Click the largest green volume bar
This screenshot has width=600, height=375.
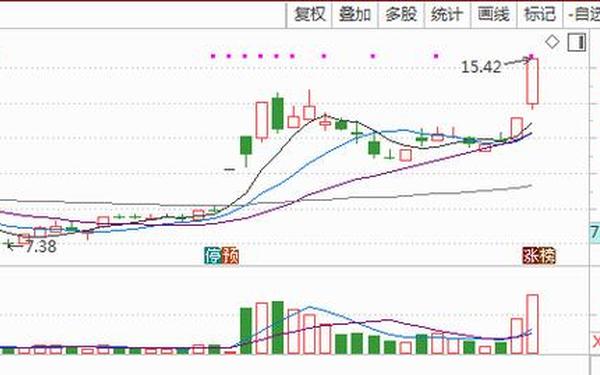pyautogui.click(x=278, y=328)
